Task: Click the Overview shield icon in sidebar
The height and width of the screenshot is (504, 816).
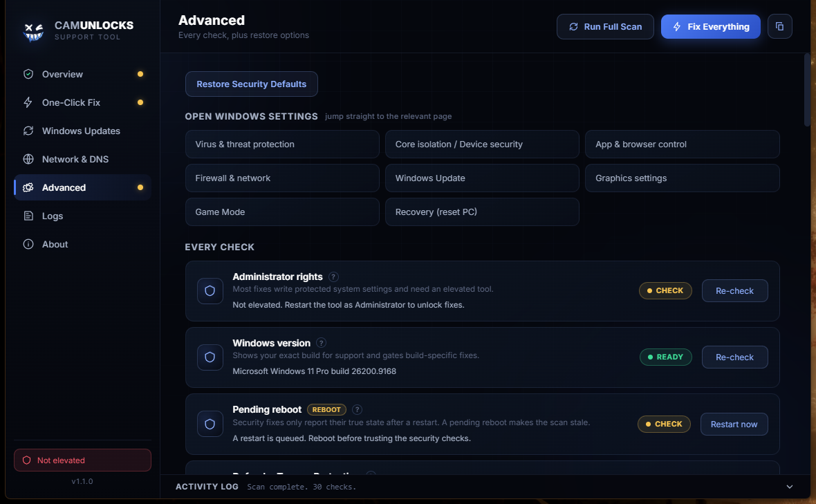Action: click(28, 74)
